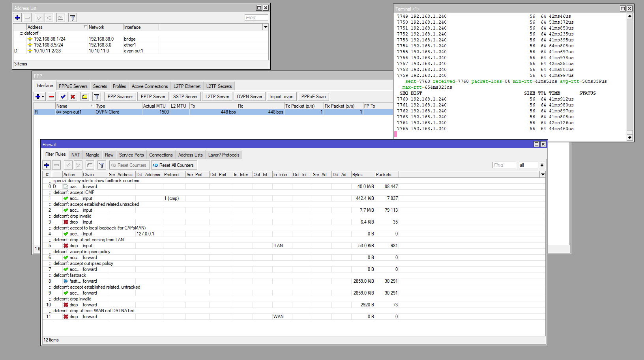Select the 10.10.11.2/28 address row
The width and height of the screenshot is (644, 360).
141,51
